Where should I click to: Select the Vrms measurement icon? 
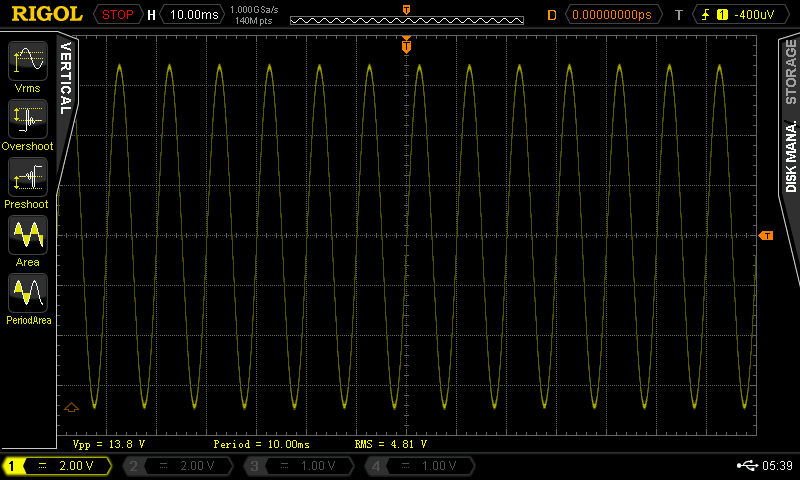click(x=28, y=61)
